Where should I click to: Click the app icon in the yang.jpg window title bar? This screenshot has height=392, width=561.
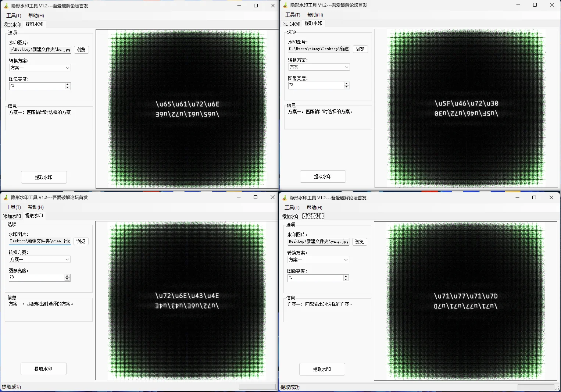coord(284,198)
